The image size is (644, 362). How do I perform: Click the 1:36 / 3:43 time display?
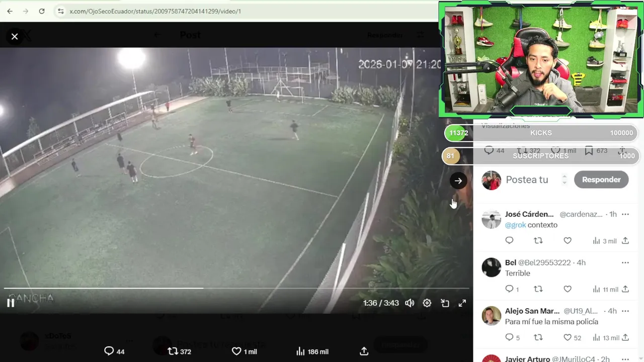click(x=381, y=303)
